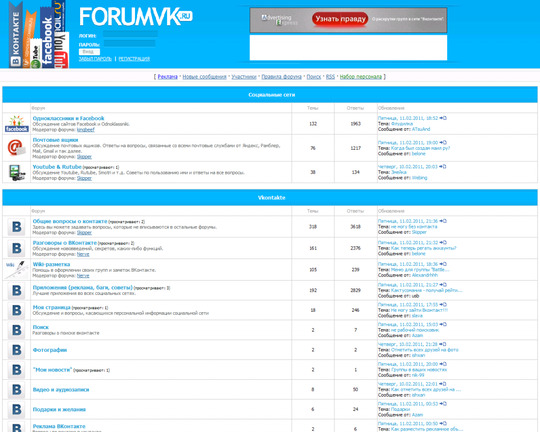Click the Вход login button
This screenshot has width=540, height=432.
point(89,52)
